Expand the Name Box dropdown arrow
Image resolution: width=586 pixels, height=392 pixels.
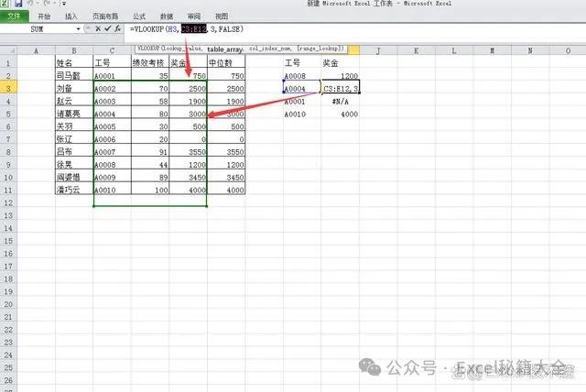(78, 28)
